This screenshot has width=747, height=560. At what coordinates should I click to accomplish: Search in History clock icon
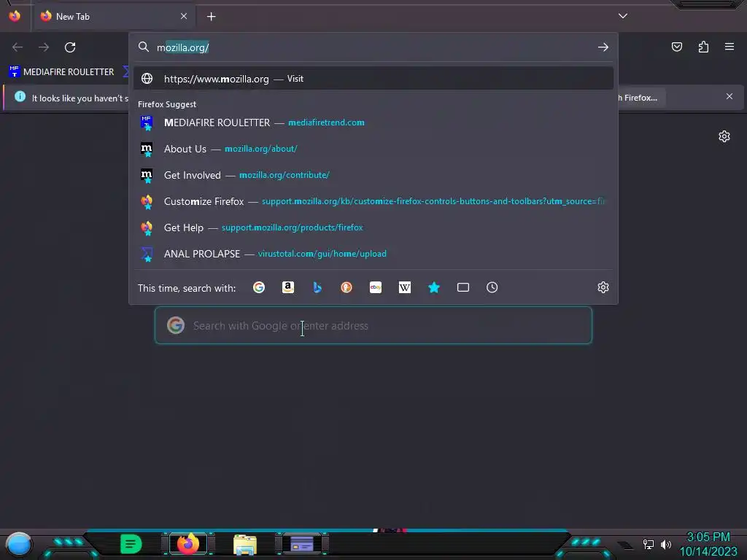pyautogui.click(x=492, y=287)
